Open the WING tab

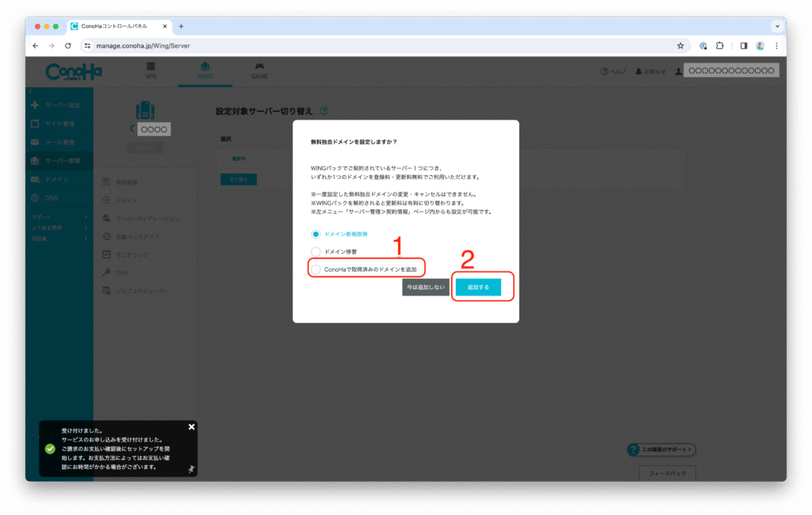pos(205,71)
